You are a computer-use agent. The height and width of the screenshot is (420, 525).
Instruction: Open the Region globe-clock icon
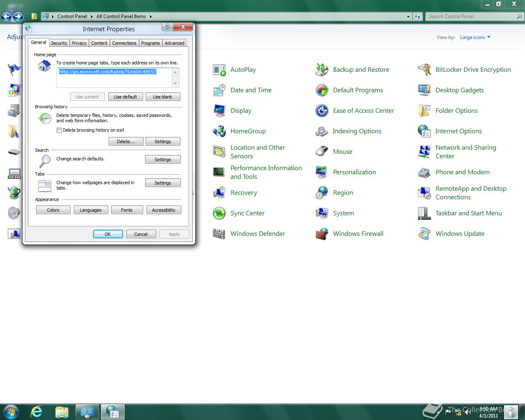[x=322, y=193]
